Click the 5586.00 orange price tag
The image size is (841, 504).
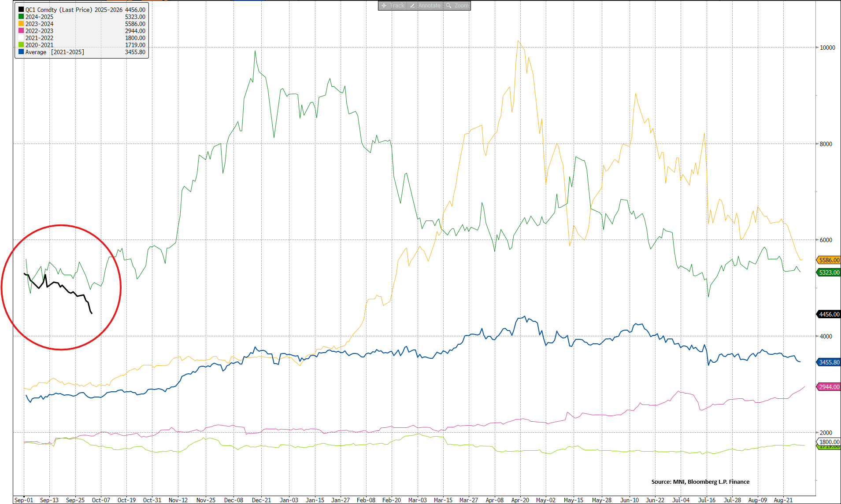(829, 260)
